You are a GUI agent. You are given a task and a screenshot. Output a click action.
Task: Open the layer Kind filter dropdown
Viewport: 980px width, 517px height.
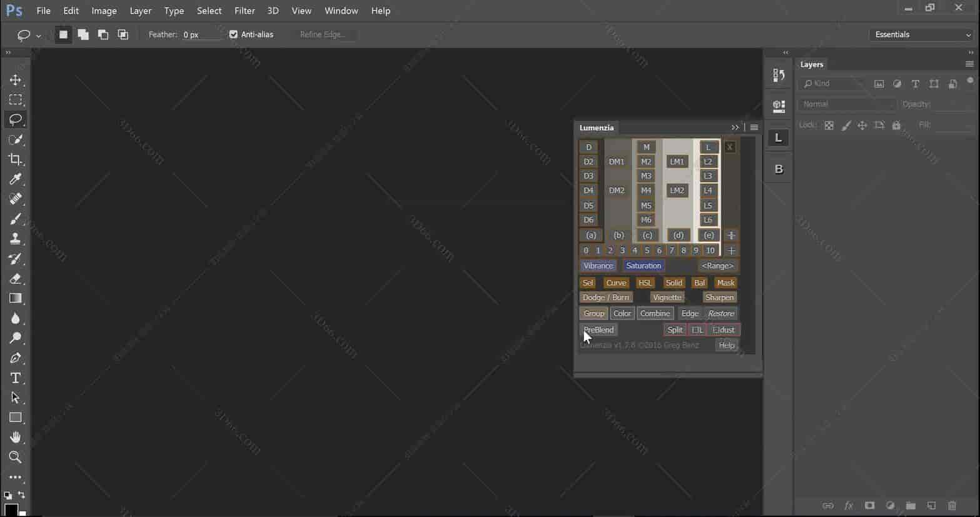833,84
